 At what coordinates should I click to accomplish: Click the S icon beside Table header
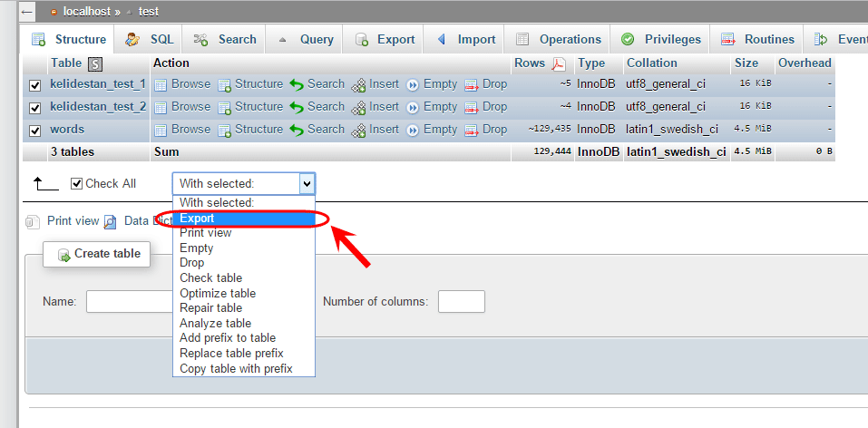point(96,64)
